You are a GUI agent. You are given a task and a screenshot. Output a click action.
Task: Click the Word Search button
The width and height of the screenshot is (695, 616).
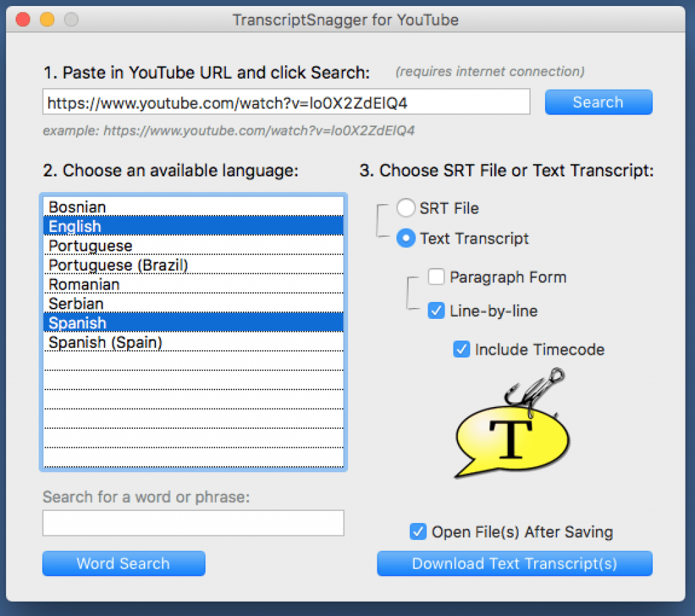pos(124,563)
